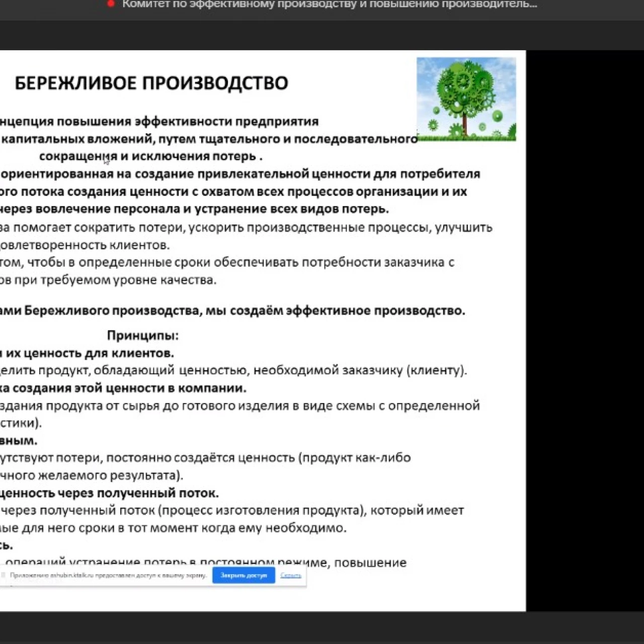Screen dimensions: 644x644
Task: Click the drag handle icon of sharing bar
Action: pyautogui.click(x=4, y=575)
